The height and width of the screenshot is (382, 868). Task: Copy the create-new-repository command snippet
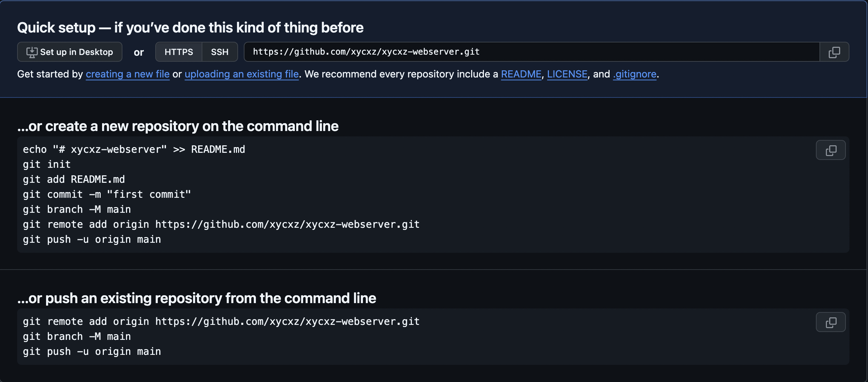(831, 150)
